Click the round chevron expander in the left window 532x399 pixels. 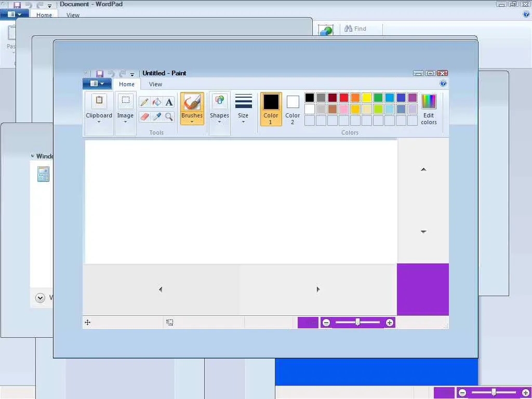[x=41, y=298]
